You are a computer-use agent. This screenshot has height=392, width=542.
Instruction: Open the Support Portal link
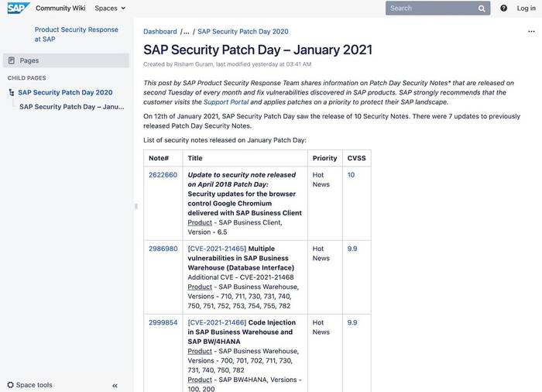click(226, 102)
